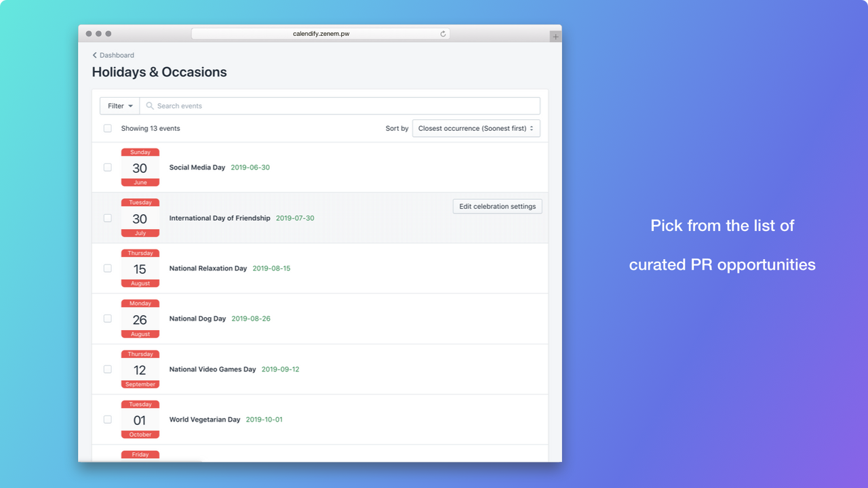Expand the International Day of Friendship checkbox row
This screenshot has height=488, width=868.
pos(107,218)
